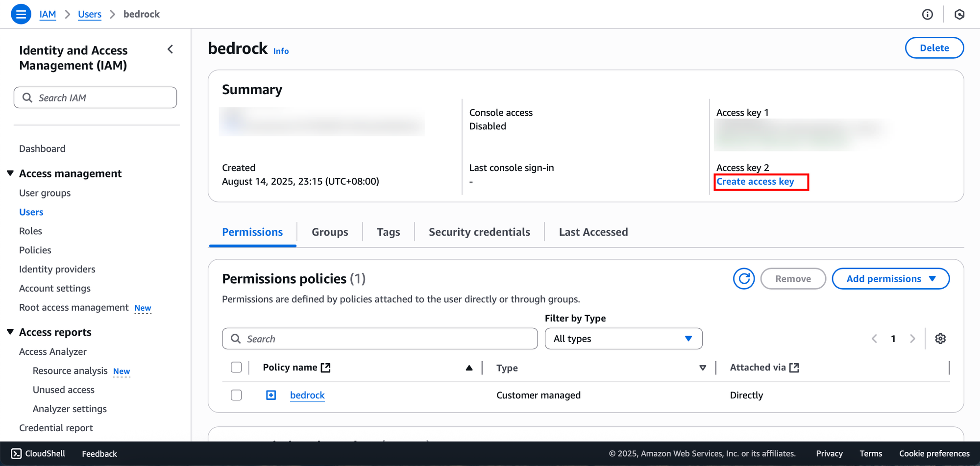
Task: Open the Add permissions dropdown
Action: [890, 279]
